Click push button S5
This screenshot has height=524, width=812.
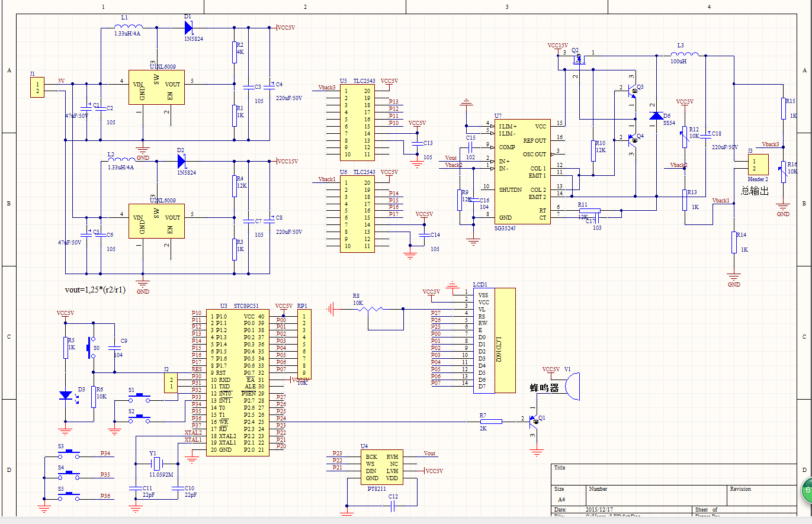pyautogui.click(x=69, y=494)
